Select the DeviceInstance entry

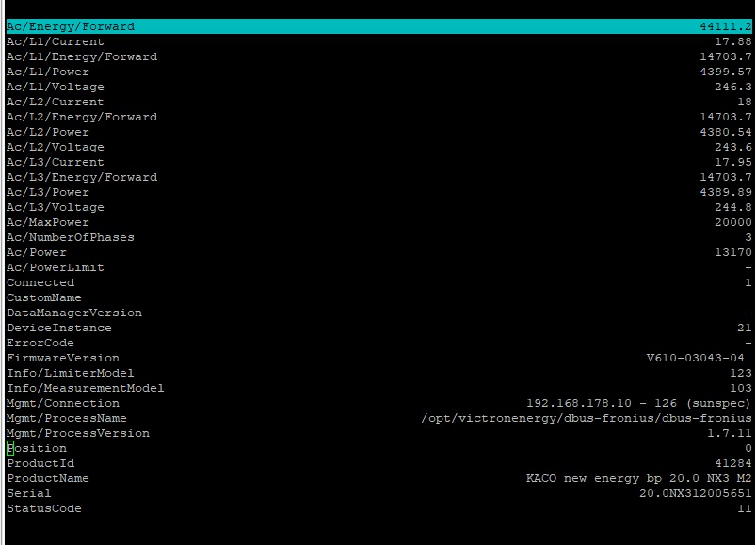pos(378,328)
